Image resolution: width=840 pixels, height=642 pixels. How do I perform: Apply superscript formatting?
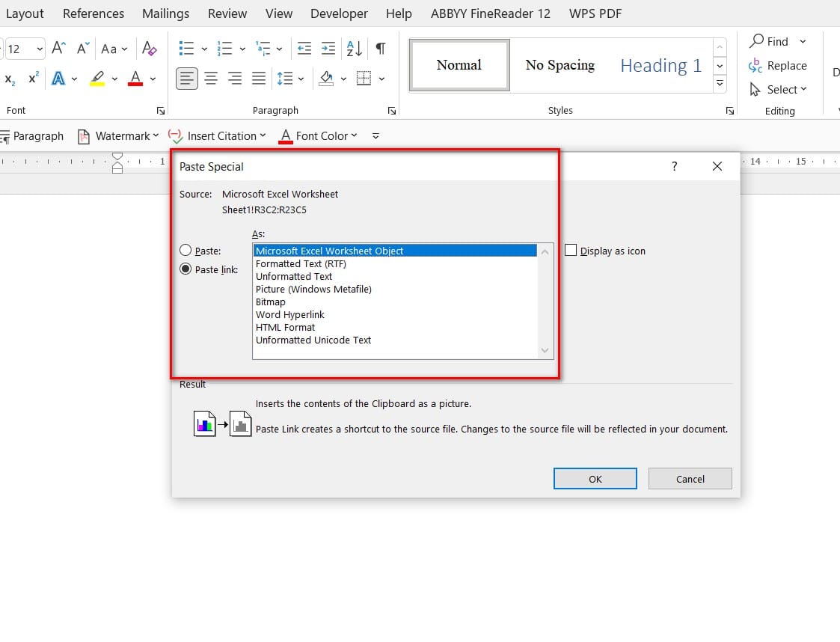click(x=34, y=79)
